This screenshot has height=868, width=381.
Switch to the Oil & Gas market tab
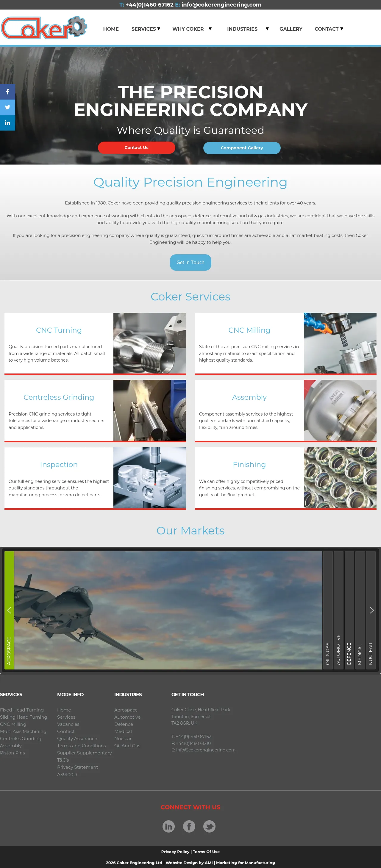pos(327,610)
